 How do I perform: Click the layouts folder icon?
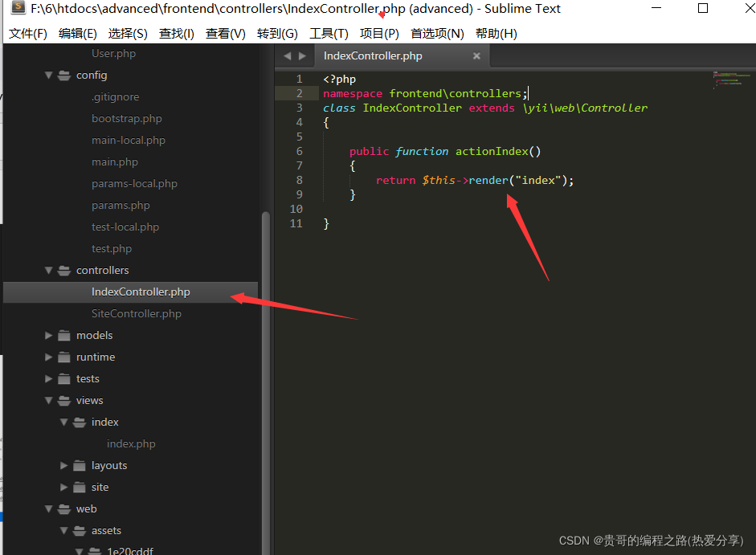[80, 466]
